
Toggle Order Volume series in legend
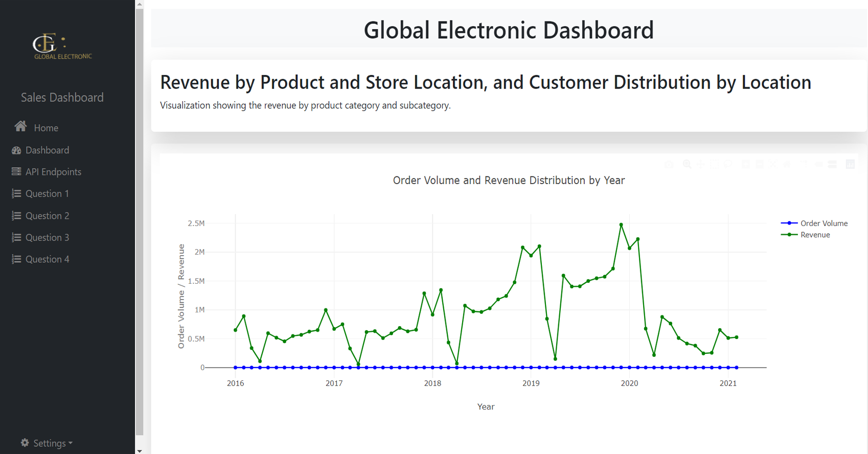[x=823, y=223]
